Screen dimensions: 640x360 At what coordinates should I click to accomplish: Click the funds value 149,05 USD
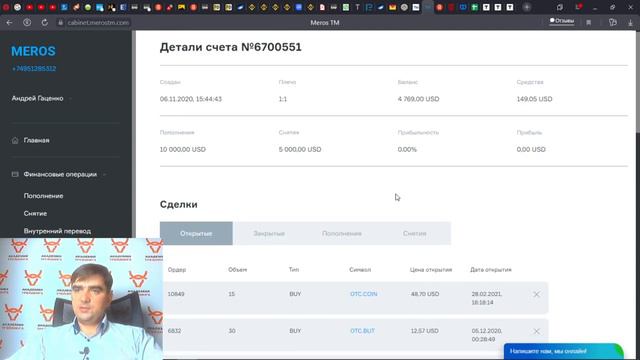click(x=534, y=99)
